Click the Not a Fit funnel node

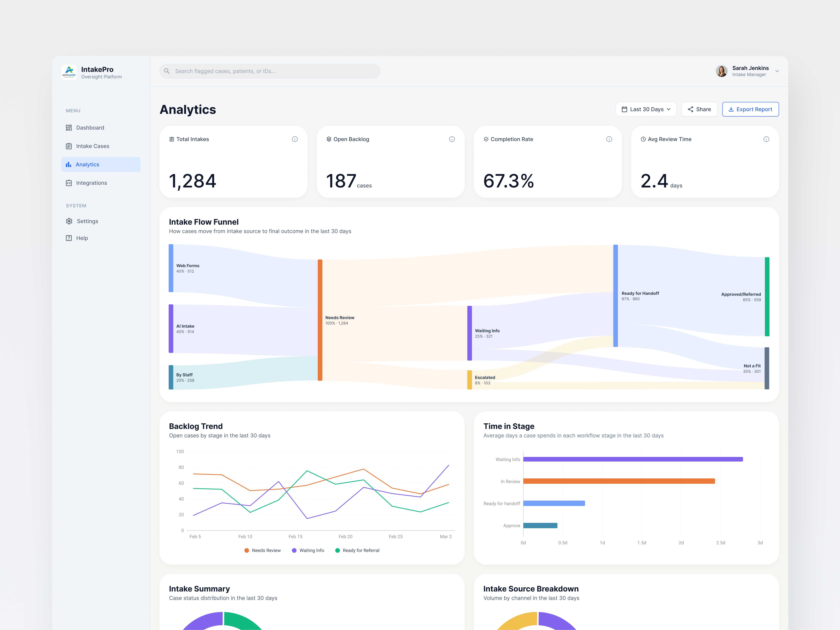tap(767, 368)
